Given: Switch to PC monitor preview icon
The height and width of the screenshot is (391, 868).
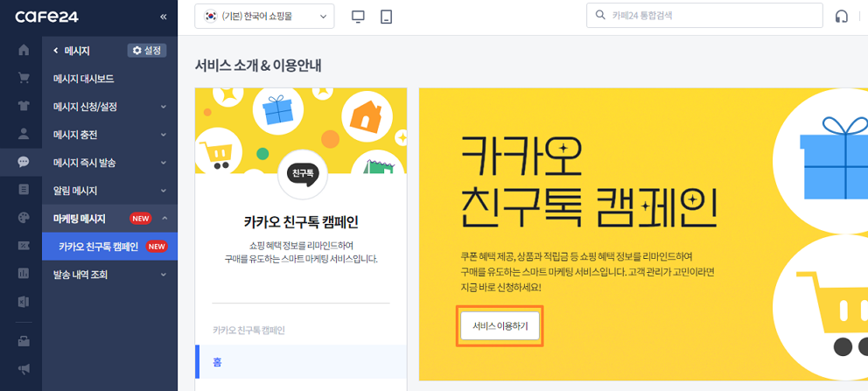Looking at the screenshot, I should pos(357,16).
